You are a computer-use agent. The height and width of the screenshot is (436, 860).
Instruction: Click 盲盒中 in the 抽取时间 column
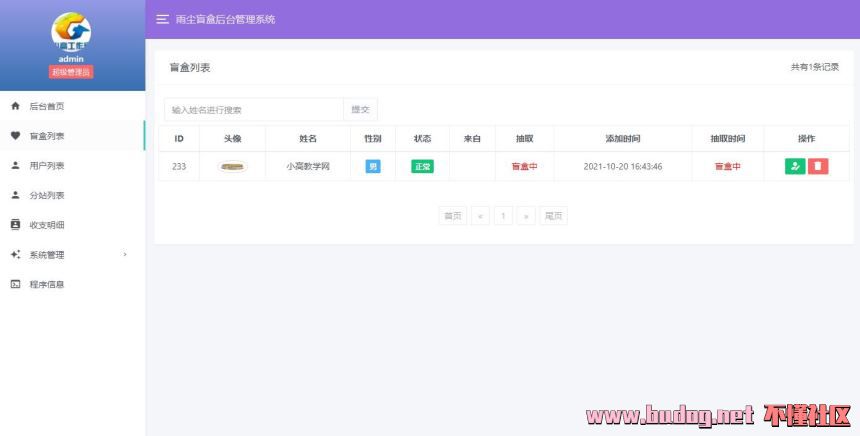[727, 166]
